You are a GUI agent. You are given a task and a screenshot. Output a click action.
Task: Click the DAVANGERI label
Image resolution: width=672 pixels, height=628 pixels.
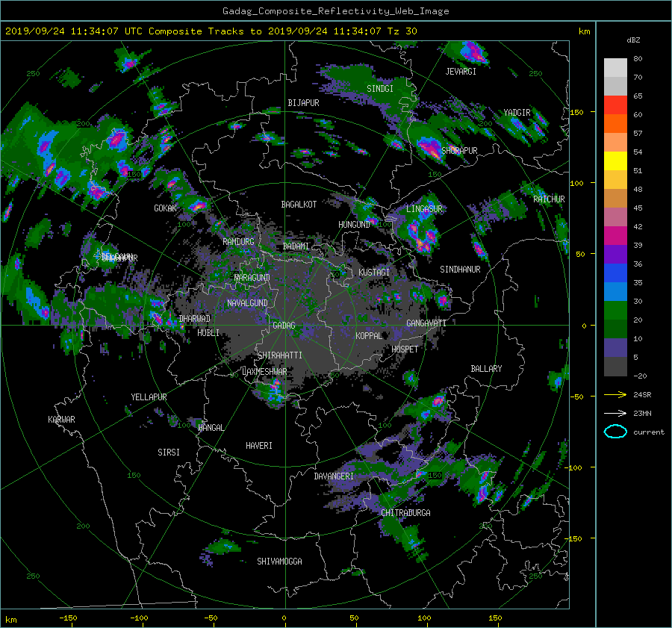334,476
